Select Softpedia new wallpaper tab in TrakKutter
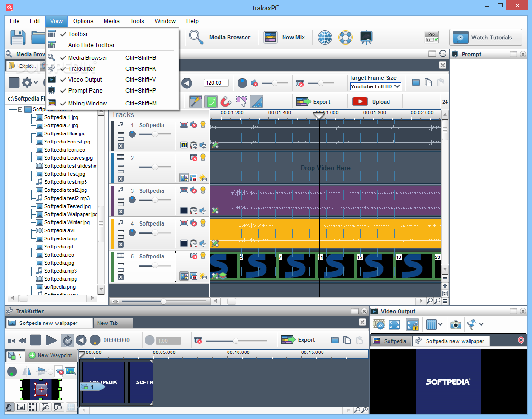This screenshot has height=419, width=532. (48, 323)
